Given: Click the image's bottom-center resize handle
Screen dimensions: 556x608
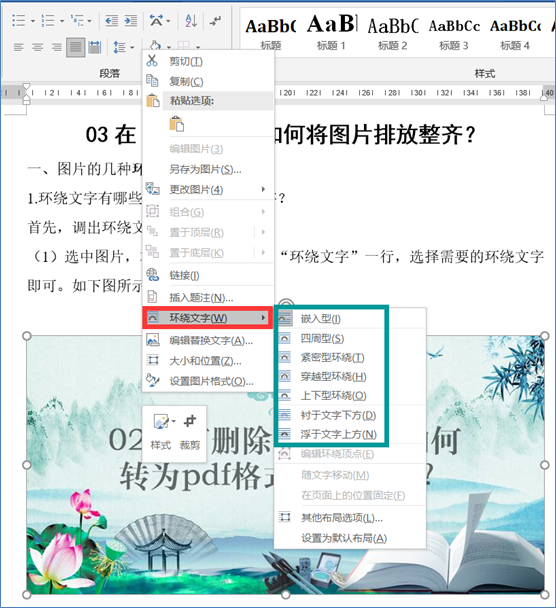Looking at the screenshot, I should tap(286, 594).
